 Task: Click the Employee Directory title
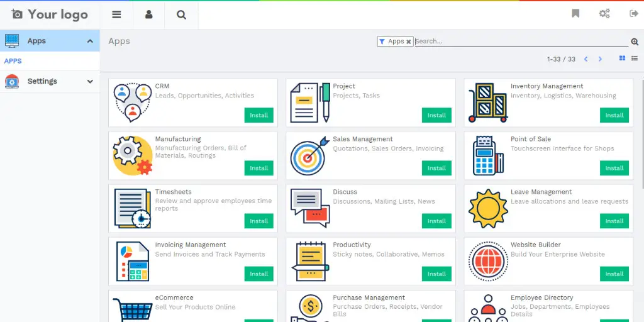click(x=541, y=297)
